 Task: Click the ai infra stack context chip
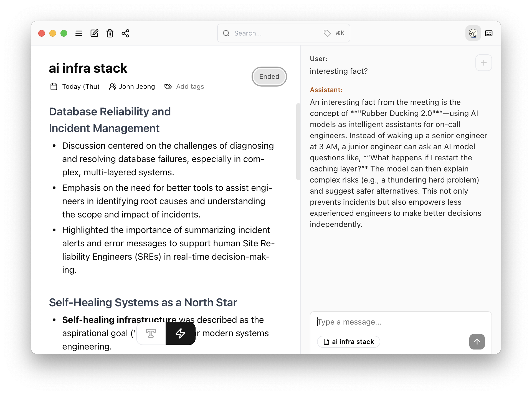click(x=349, y=341)
